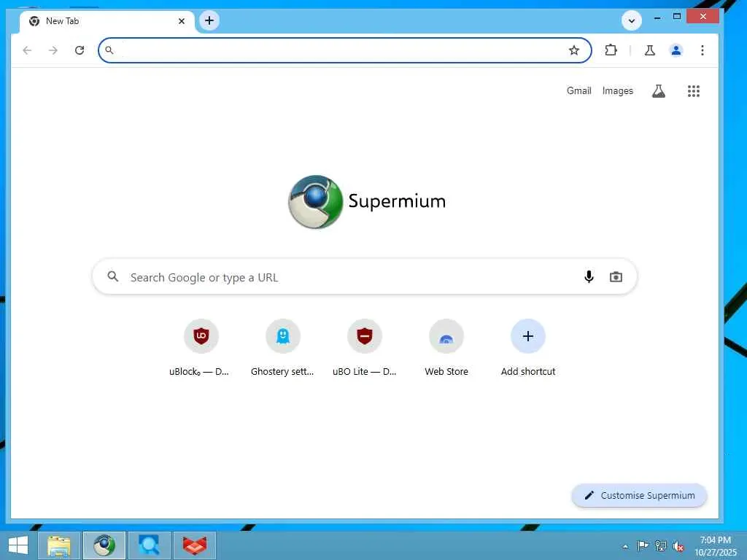This screenshot has width=747, height=560.
Task: Click the address bar search icon
Action: click(x=109, y=50)
